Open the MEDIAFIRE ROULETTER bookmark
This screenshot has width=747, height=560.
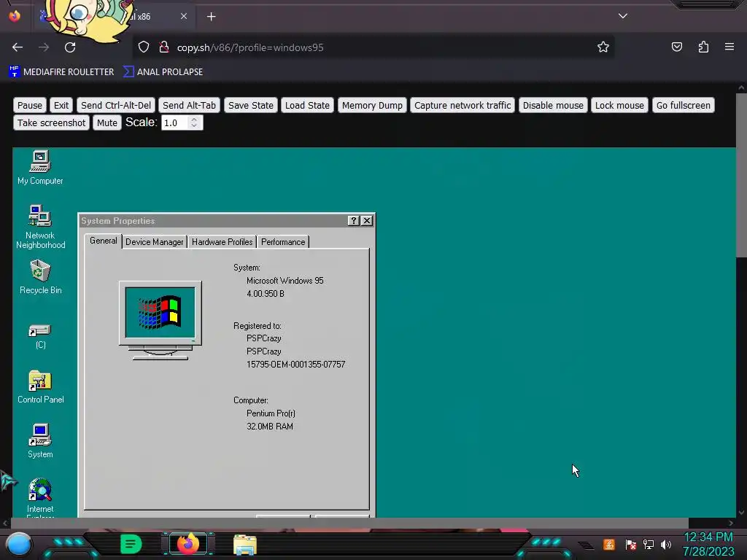pyautogui.click(x=61, y=72)
